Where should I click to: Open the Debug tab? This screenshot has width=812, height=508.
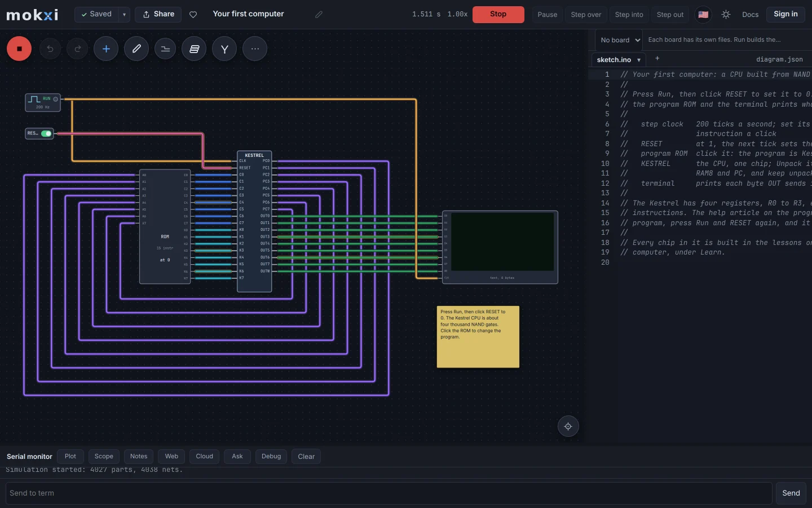coord(271,457)
